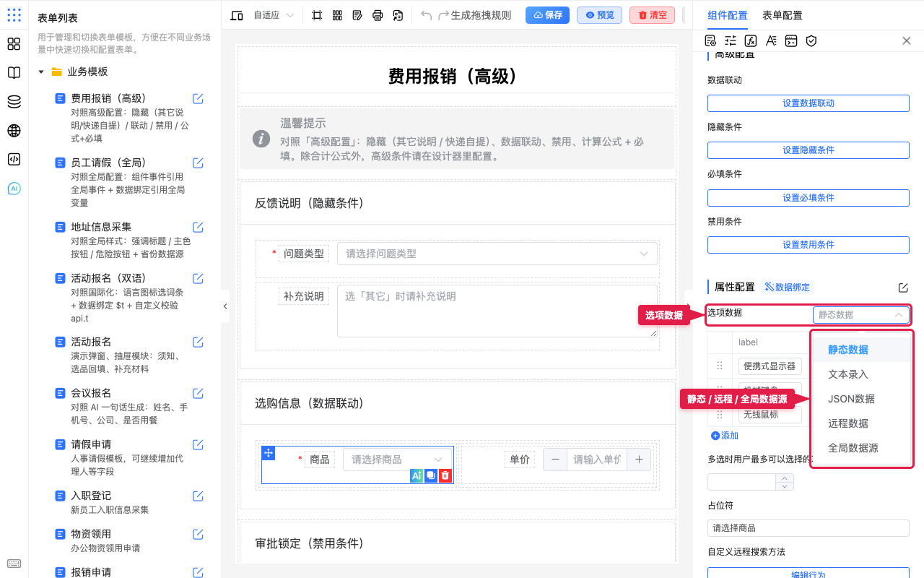Edit the 费用报销（高级） template
Screen dimensions: 924x578
[198, 99]
